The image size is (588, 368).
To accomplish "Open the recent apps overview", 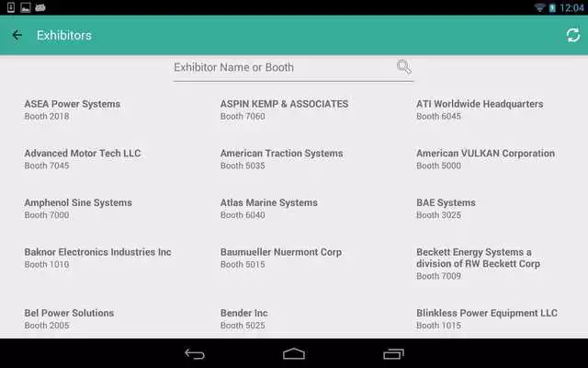I will tap(393, 353).
